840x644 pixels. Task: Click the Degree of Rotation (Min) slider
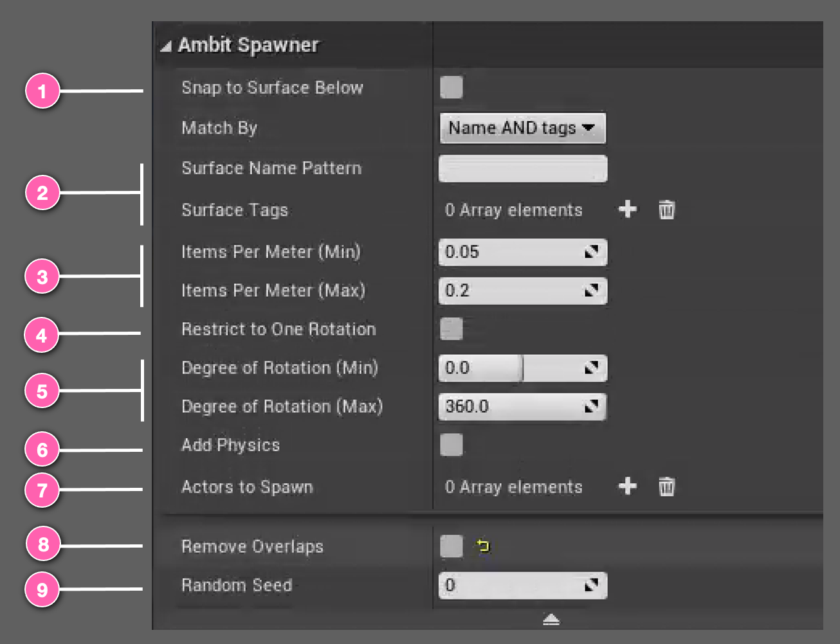[x=522, y=368]
